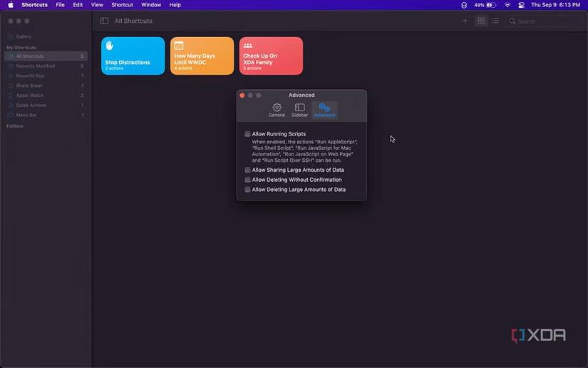Open the Help menu
This screenshot has height=368, width=588.
(x=175, y=5)
